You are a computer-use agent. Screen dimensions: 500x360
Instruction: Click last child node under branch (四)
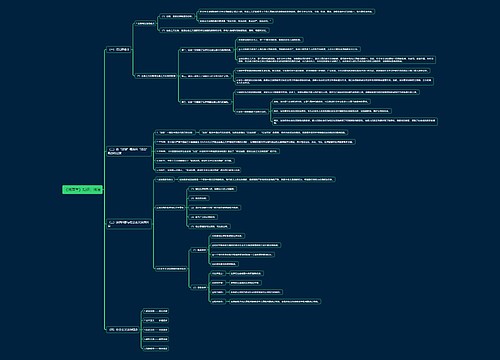coord(155,348)
